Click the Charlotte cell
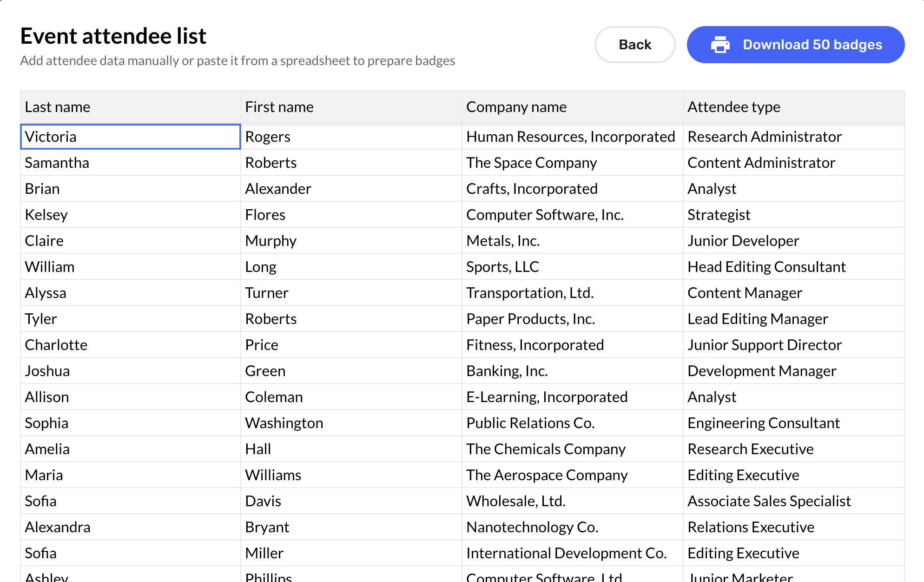Image resolution: width=924 pixels, height=582 pixels. coord(130,345)
